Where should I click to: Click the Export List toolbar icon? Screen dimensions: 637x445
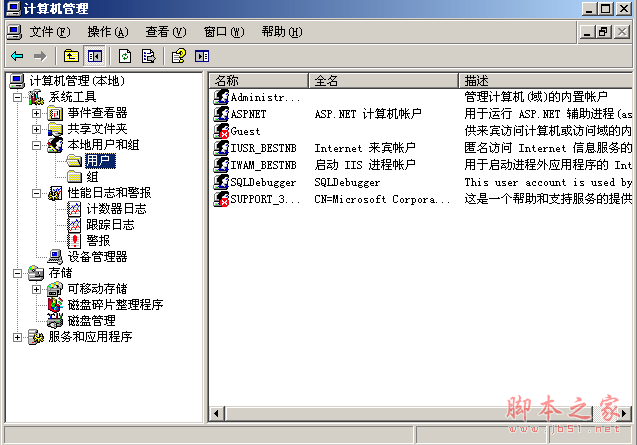pyautogui.click(x=149, y=56)
